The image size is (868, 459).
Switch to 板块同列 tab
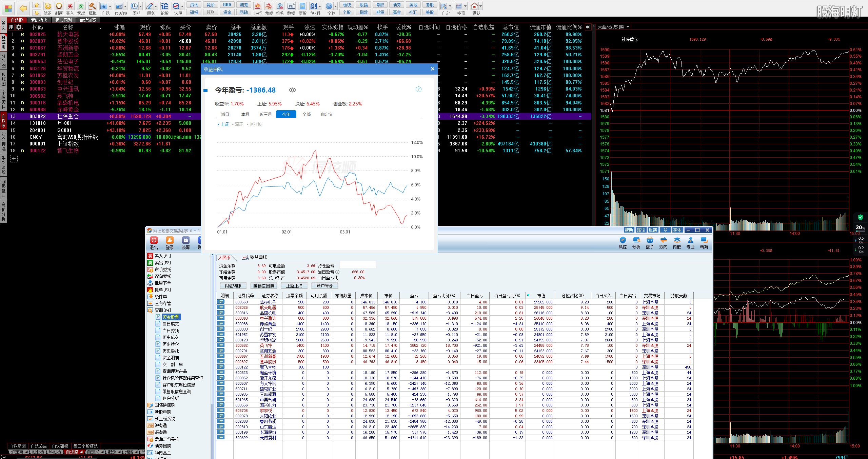[64, 20]
